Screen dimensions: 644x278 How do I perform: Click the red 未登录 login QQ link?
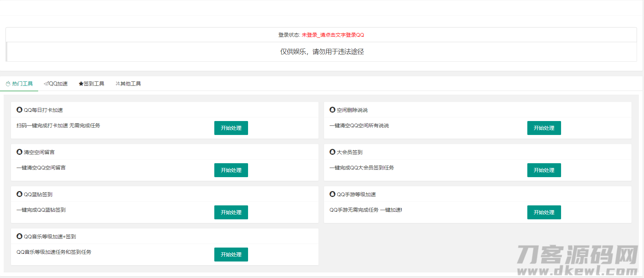point(333,35)
